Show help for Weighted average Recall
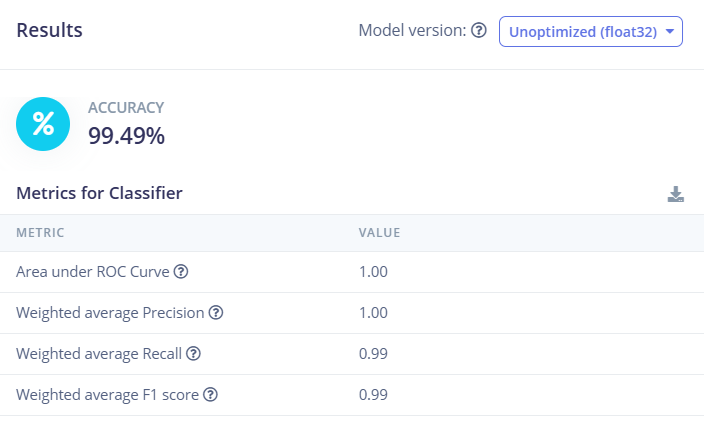This screenshot has height=426, width=704. coord(194,354)
